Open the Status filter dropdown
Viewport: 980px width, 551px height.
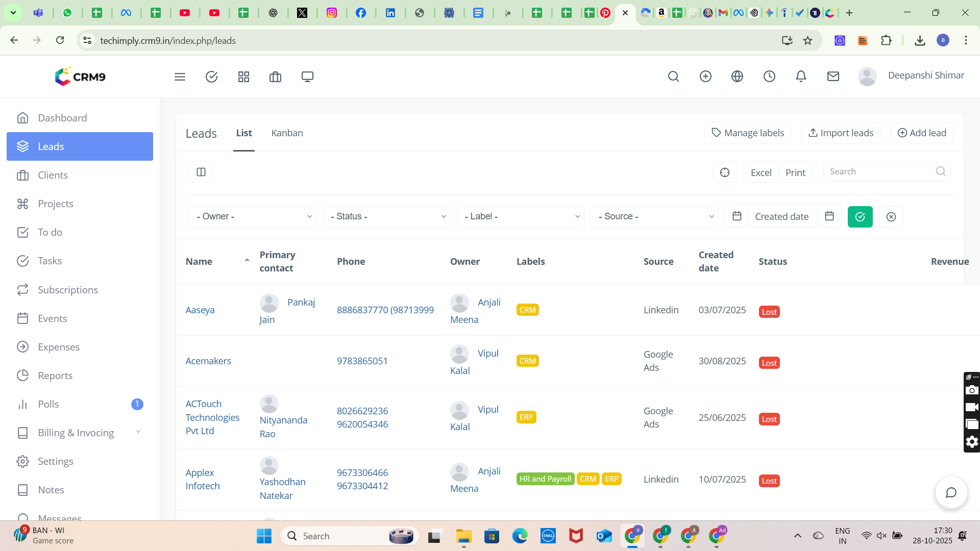coord(386,217)
